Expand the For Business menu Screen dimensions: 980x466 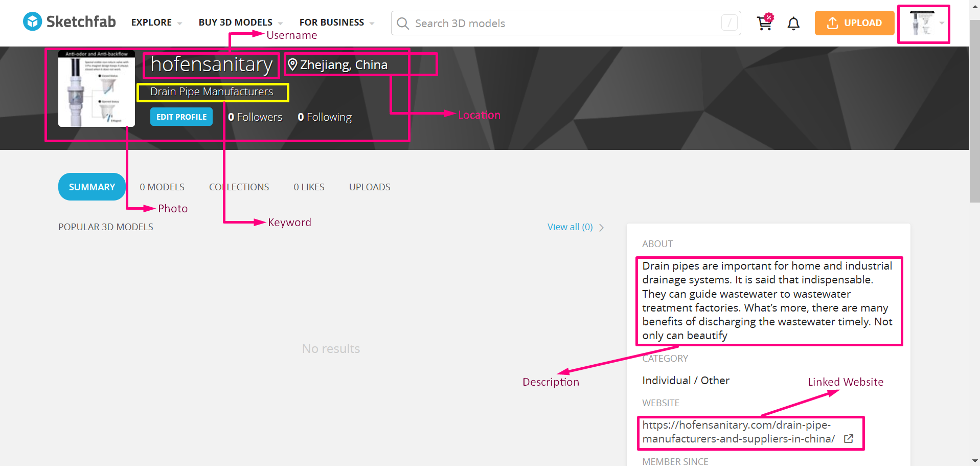(337, 23)
